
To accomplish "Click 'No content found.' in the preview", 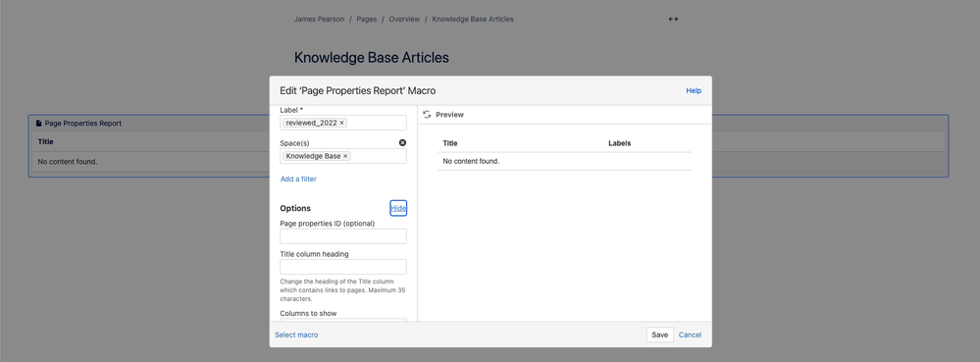I will coord(471,161).
